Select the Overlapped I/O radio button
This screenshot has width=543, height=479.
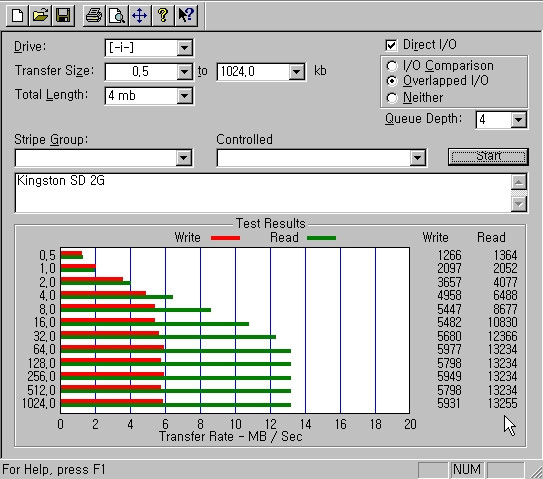(x=392, y=81)
